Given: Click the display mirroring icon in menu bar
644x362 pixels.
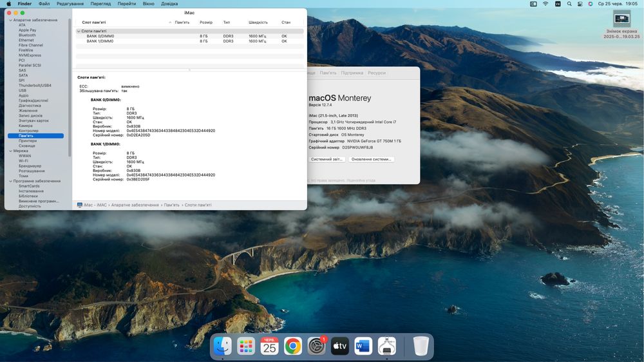Looking at the screenshot, I should (533, 4).
